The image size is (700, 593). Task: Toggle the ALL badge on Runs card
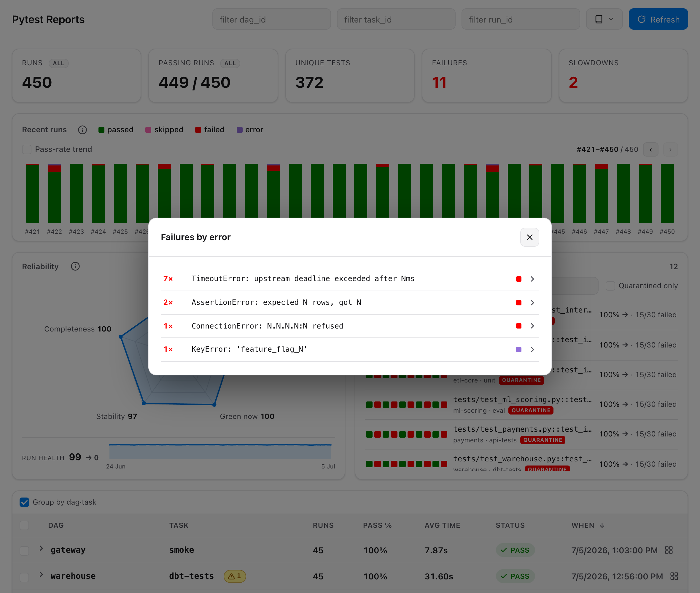coord(58,63)
